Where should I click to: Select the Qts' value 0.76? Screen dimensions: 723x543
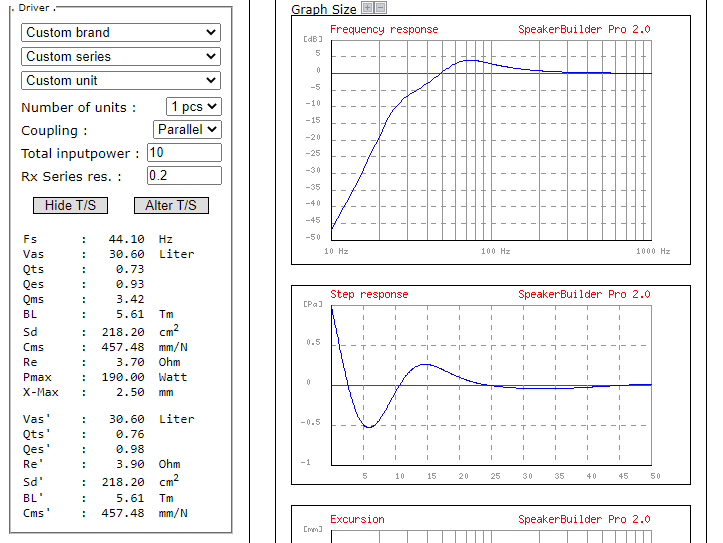click(x=130, y=434)
